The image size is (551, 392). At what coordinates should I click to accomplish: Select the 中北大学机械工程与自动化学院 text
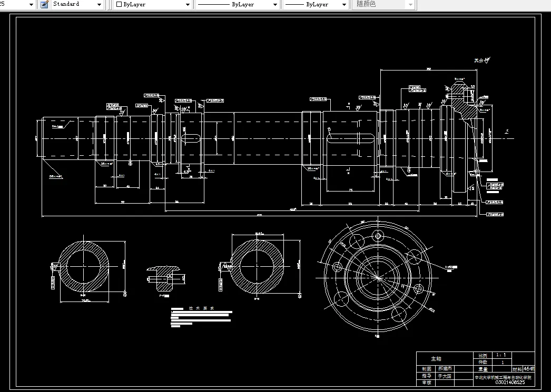503,378
